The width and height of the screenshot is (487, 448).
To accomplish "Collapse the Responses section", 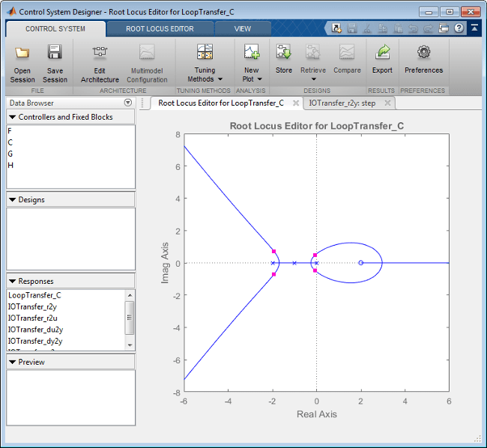I will click(12, 282).
